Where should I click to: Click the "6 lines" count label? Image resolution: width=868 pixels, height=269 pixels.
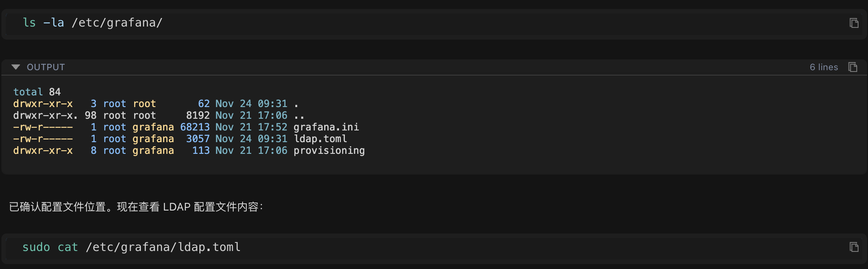pyautogui.click(x=823, y=67)
